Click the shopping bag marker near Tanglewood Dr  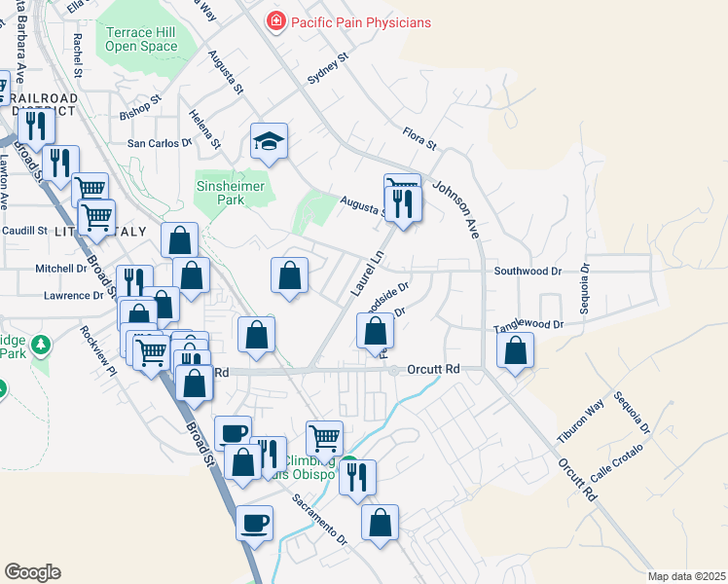(x=516, y=351)
